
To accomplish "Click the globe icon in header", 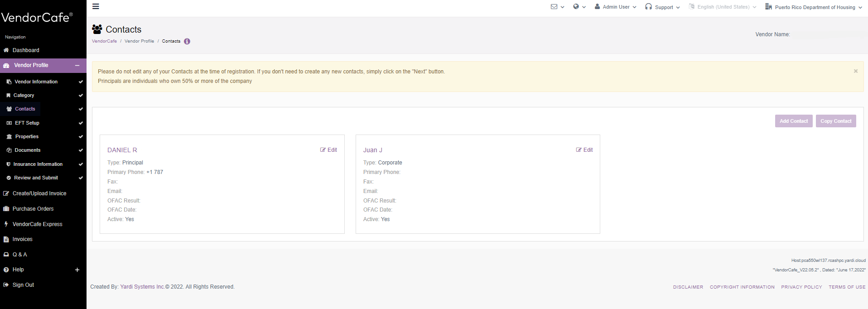I will coord(576,7).
